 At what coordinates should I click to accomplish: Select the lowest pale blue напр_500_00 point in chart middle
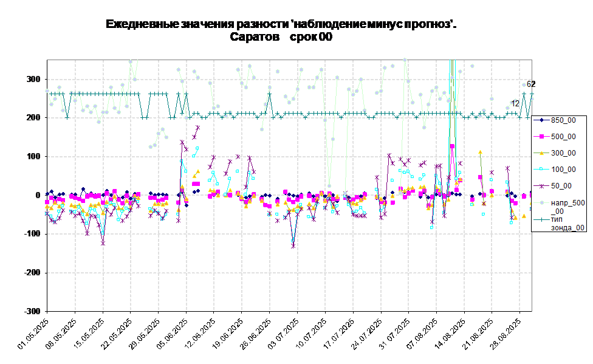[x=329, y=187]
